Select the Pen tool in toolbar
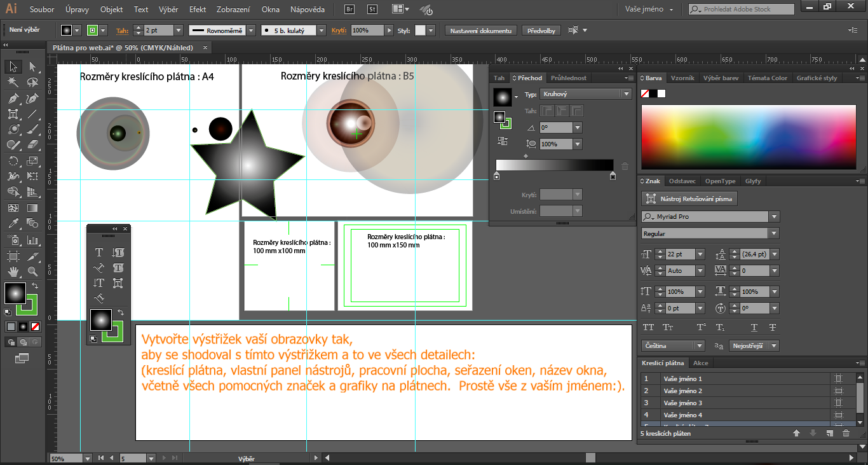868x465 pixels. pyautogui.click(x=13, y=98)
